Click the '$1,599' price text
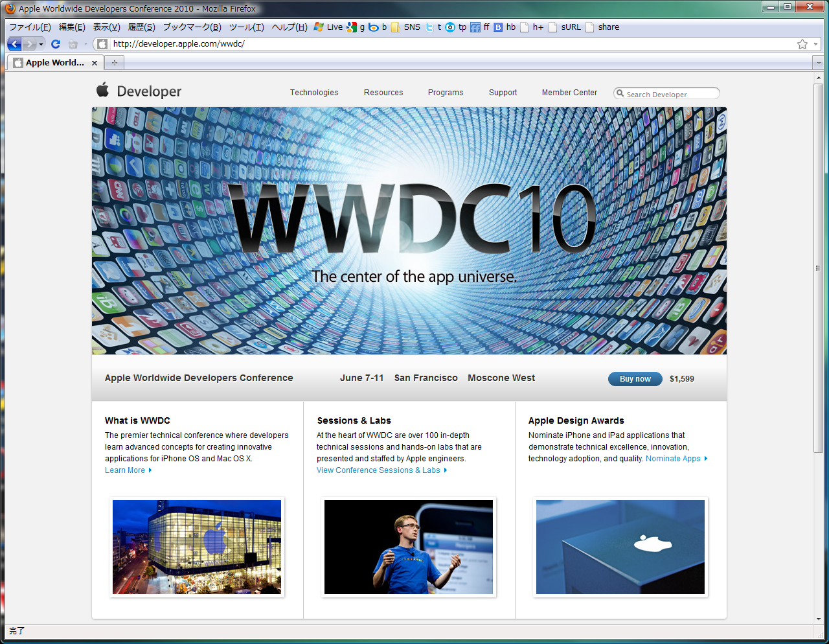Screen dimensions: 829x644 pos(682,379)
